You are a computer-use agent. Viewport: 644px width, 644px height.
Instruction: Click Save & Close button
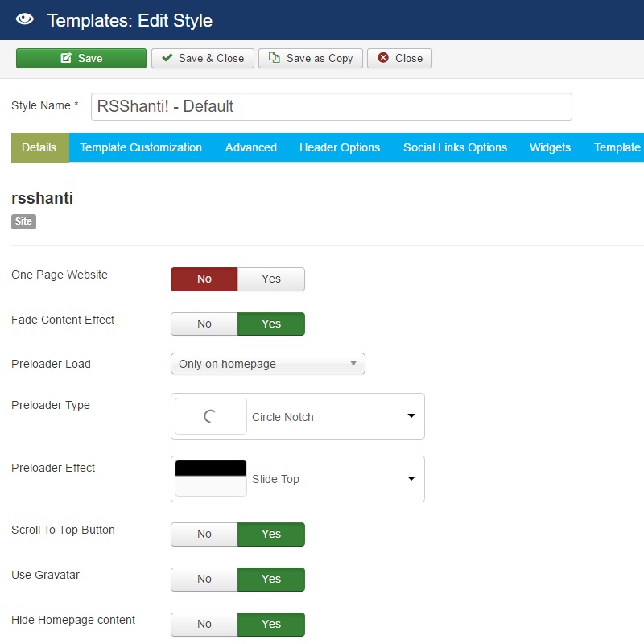pos(203,58)
